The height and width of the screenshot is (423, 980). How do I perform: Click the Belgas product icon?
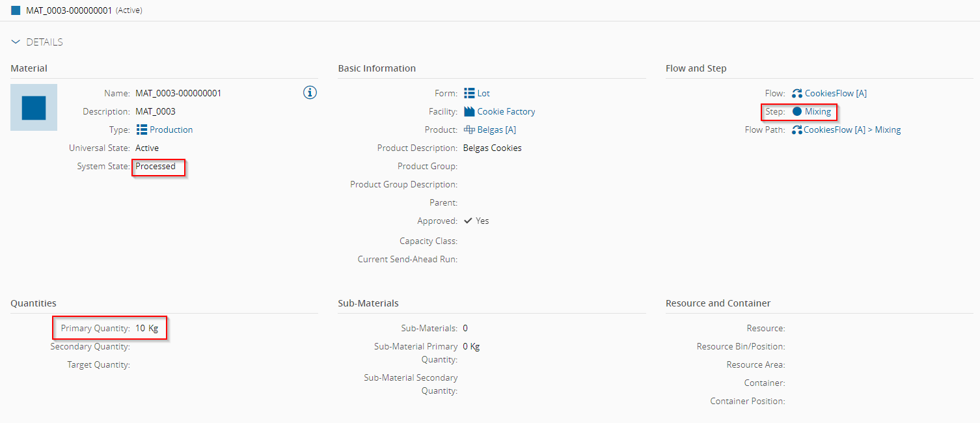point(469,130)
